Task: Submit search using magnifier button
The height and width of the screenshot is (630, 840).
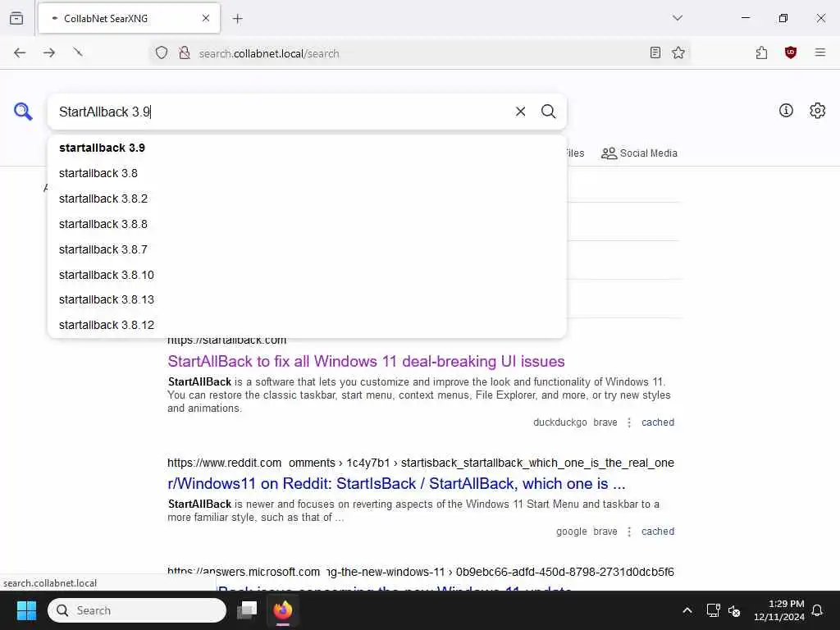Action: (548, 112)
